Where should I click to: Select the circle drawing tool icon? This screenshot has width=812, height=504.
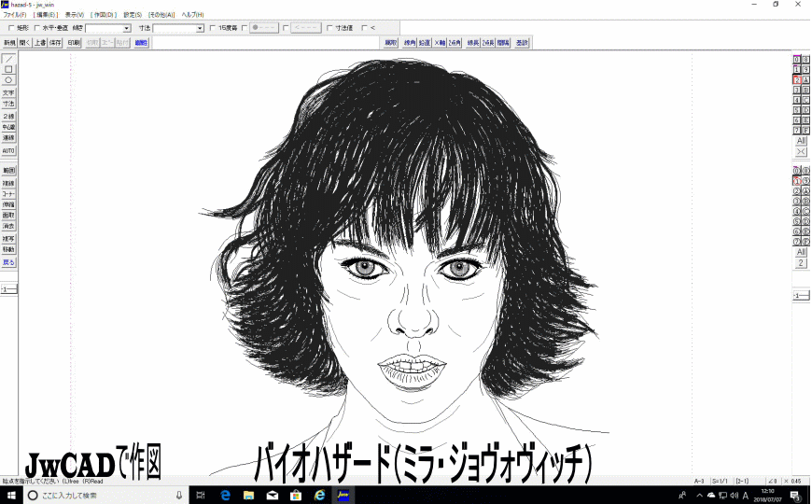coord(8,79)
